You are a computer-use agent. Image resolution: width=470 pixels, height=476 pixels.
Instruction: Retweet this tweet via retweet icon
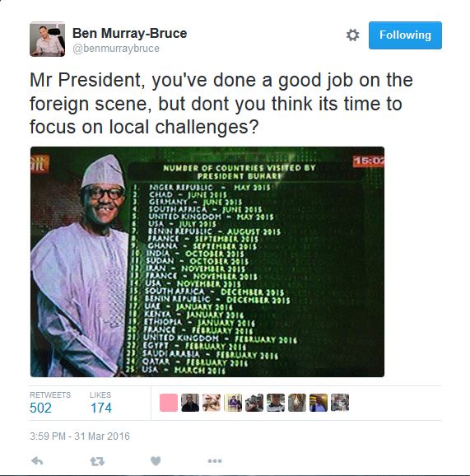(x=97, y=461)
